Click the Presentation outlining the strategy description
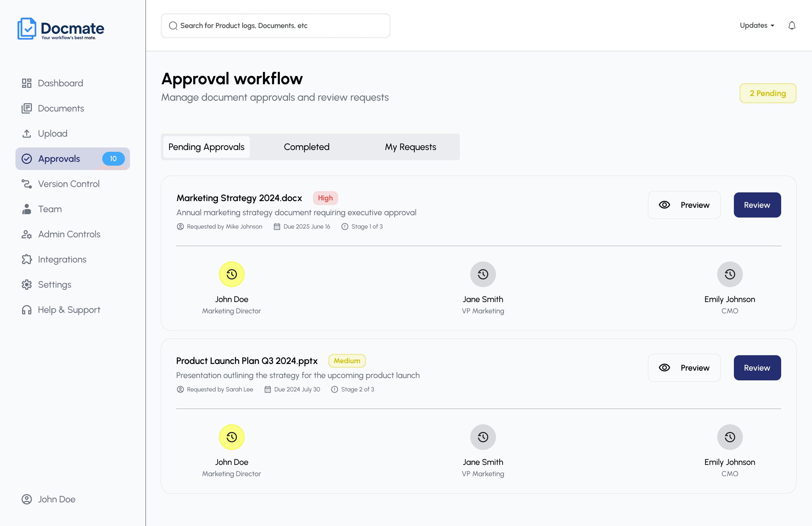This screenshot has width=812, height=526. point(298,375)
